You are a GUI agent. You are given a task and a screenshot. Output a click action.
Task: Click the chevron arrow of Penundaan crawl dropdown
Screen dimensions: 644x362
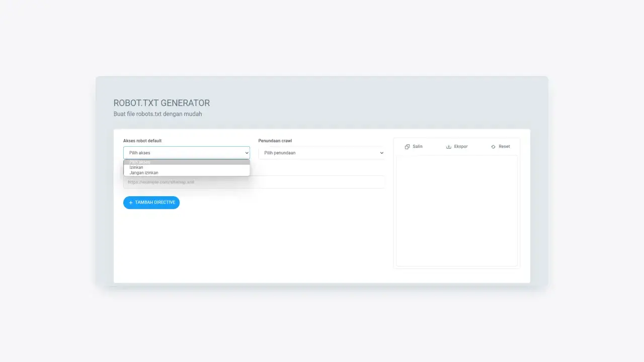[382, 153]
